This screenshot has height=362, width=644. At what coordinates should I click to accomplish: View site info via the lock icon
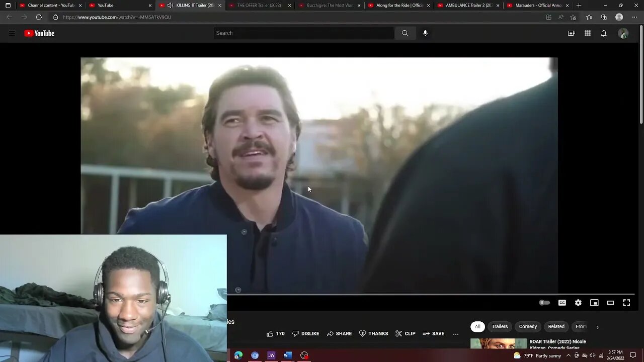(55, 17)
